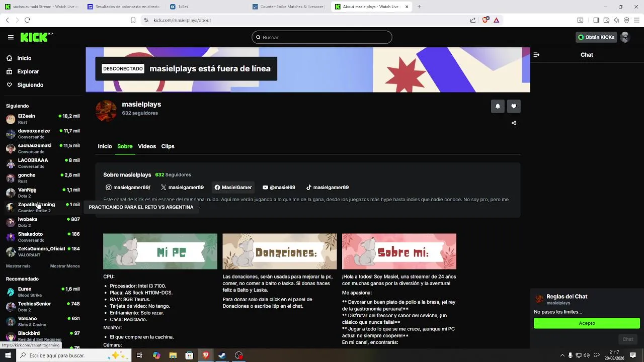Click the Sobre mi panel image

click(399, 251)
